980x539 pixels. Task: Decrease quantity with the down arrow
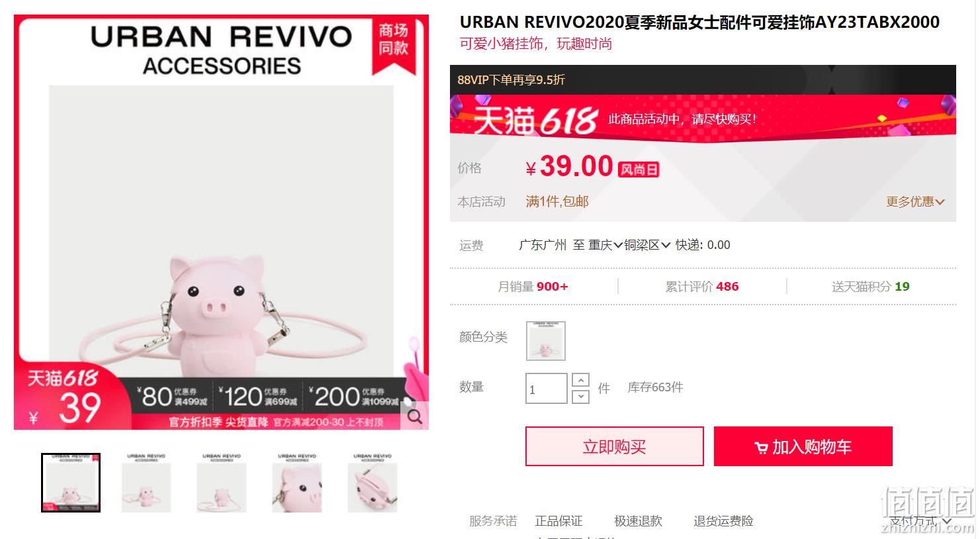click(x=580, y=397)
